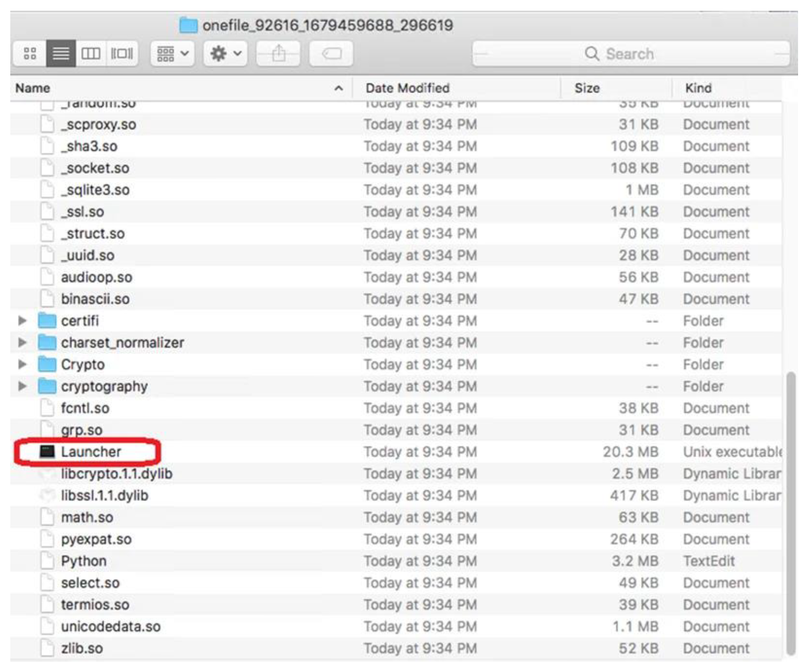The width and height of the screenshot is (806, 672).
Task: Switch to icon view
Action: [x=30, y=54]
